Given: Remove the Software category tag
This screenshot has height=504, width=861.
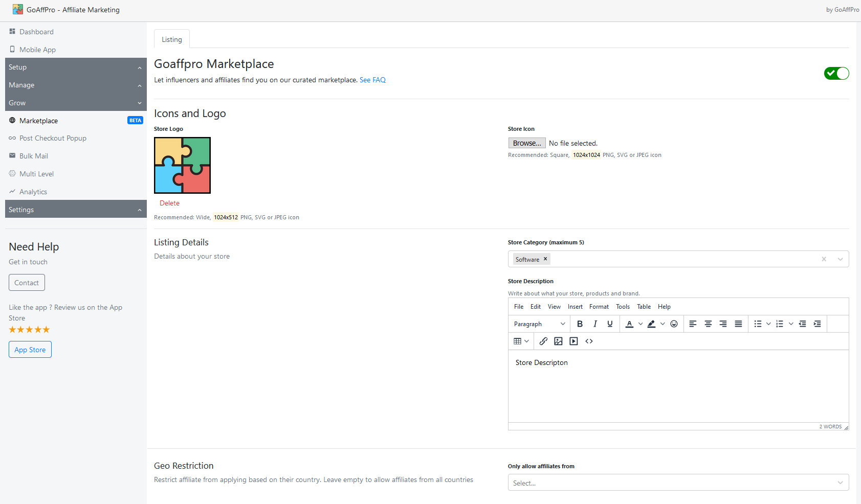Looking at the screenshot, I should (x=545, y=259).
